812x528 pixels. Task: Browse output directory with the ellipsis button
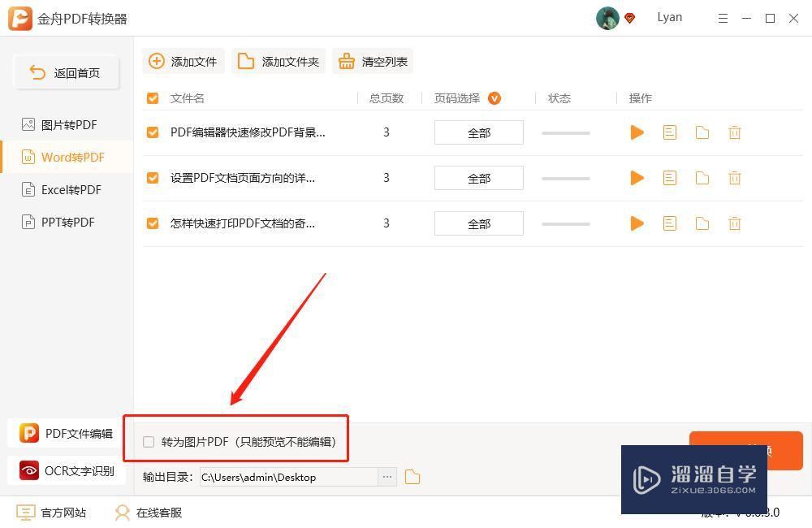387,477
